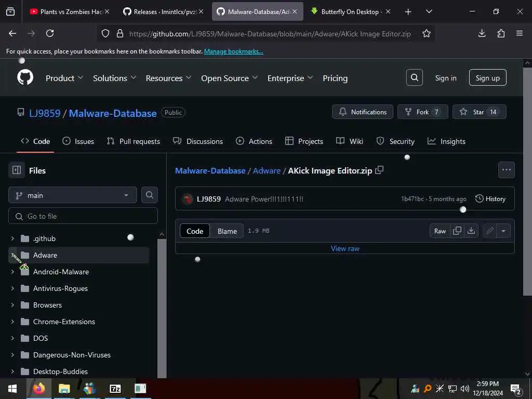
Task: Open Firefox downloads panel
Action: 482,33
